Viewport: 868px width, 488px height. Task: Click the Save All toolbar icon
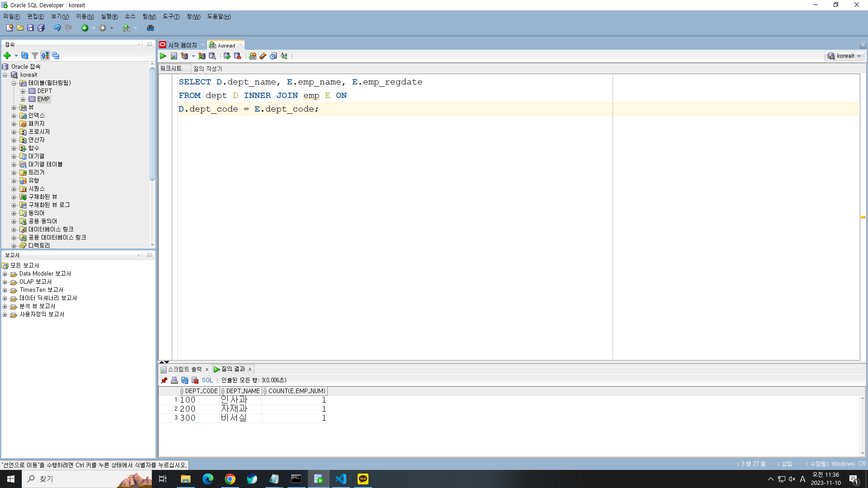coord(41,28)
